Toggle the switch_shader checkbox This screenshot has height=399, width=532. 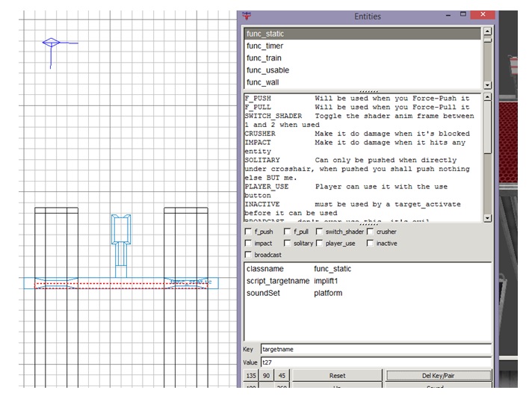pos(319,232)
